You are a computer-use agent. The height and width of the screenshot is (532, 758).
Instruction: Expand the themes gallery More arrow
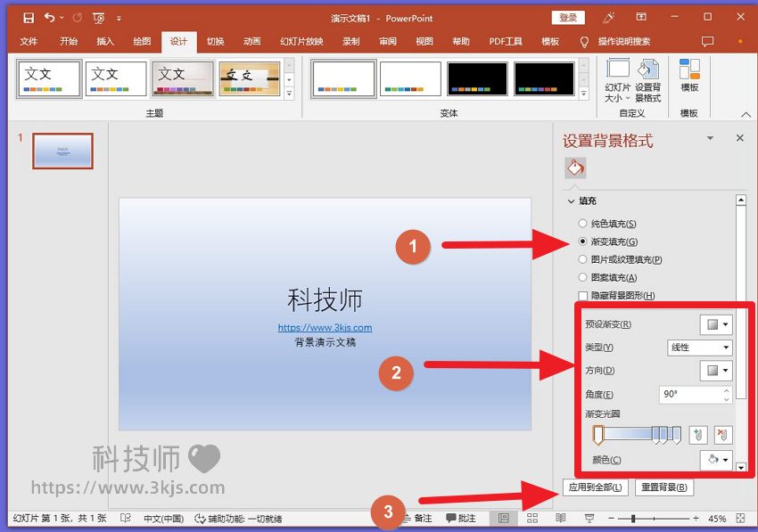click(x=289, y=94)
